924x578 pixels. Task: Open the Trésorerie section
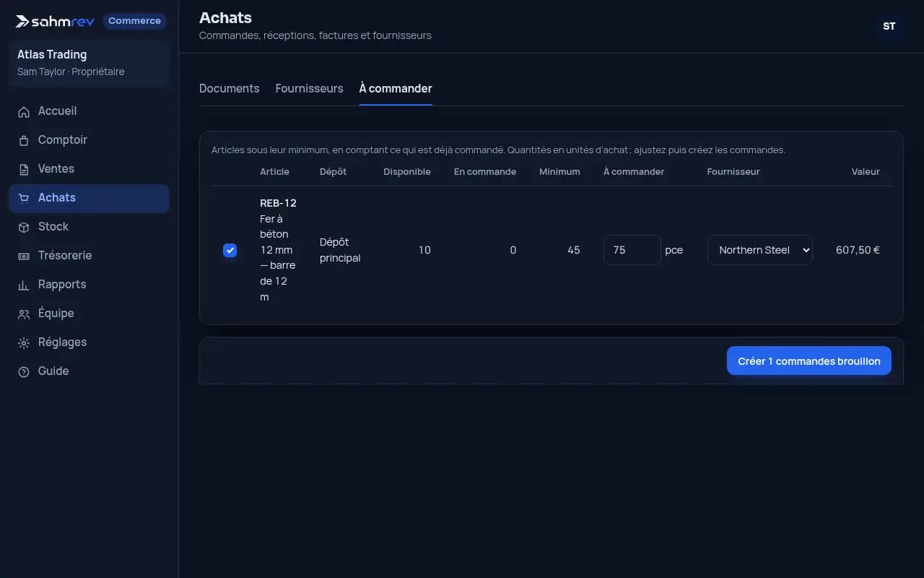89,256
